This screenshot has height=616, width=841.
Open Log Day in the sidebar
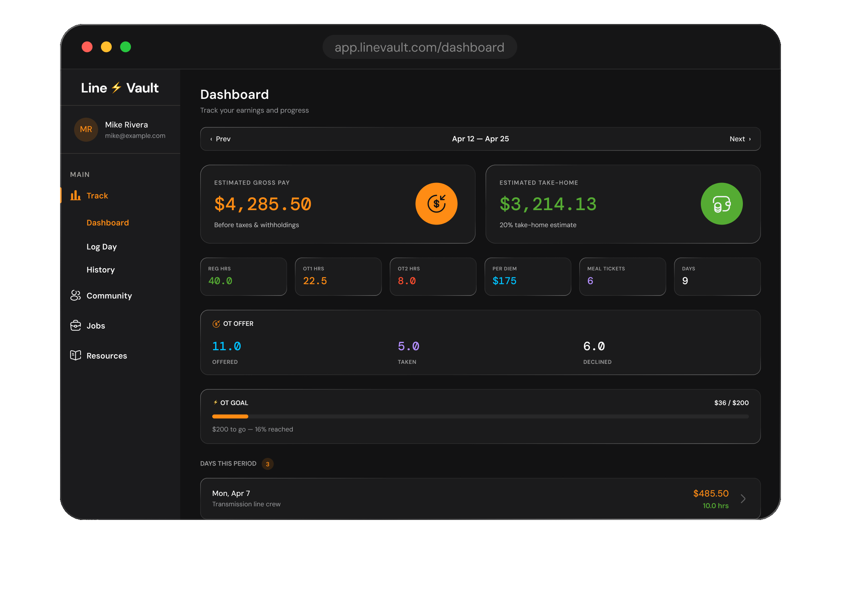(x=102, y=247)
